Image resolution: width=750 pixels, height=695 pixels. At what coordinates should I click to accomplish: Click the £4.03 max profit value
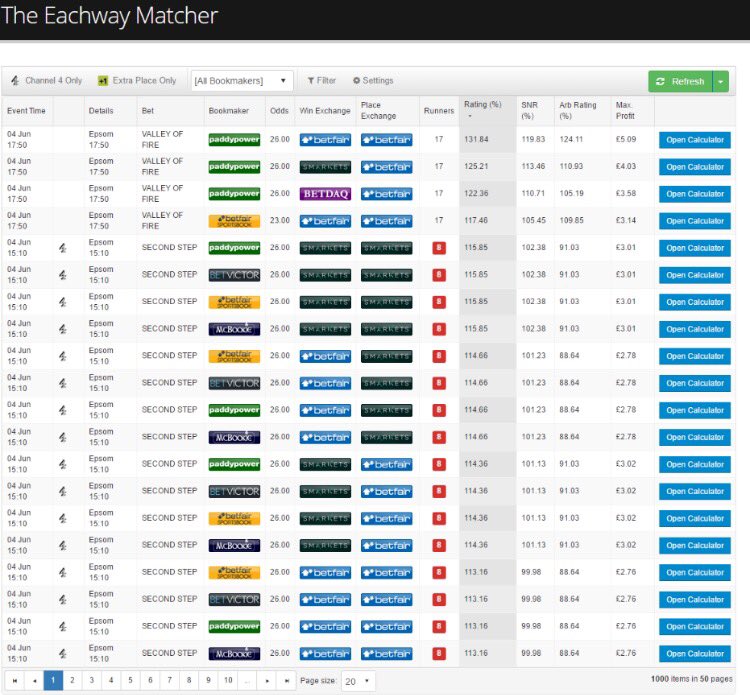626,166
